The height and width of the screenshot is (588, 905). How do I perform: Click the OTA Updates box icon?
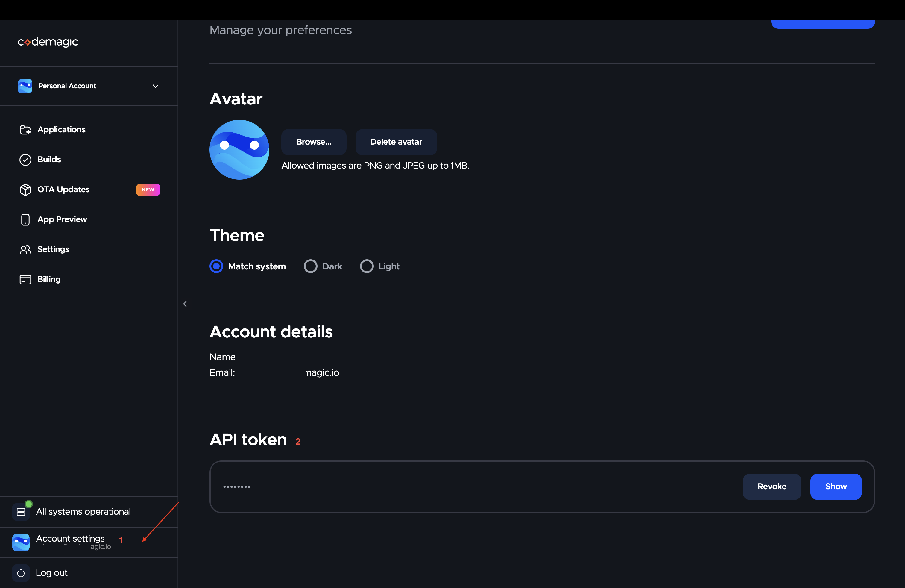(x=25, y=190)
